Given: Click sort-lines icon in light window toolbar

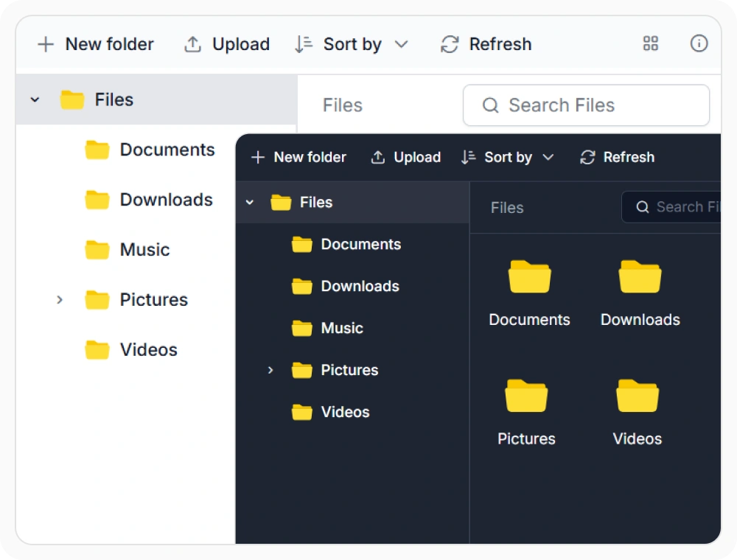Looking at the screenshot, I should coord(304,44).
